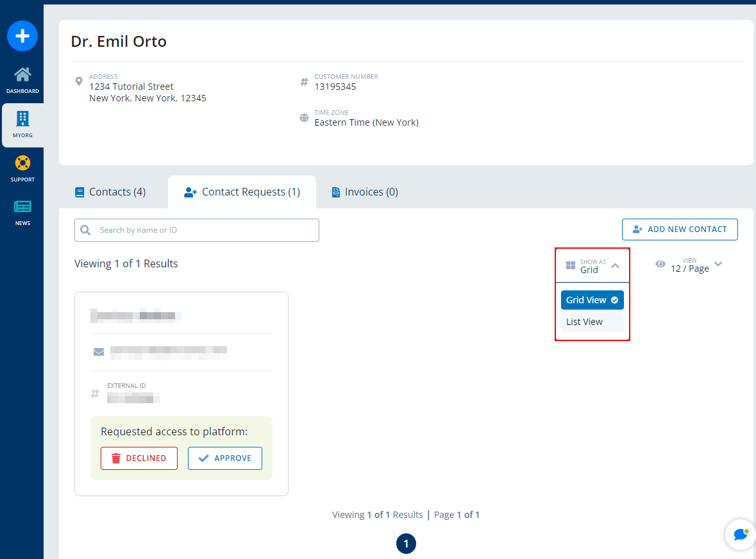Click the location pin next to the address
Viewport: 756px width, 559px height.
click(78, 81)
